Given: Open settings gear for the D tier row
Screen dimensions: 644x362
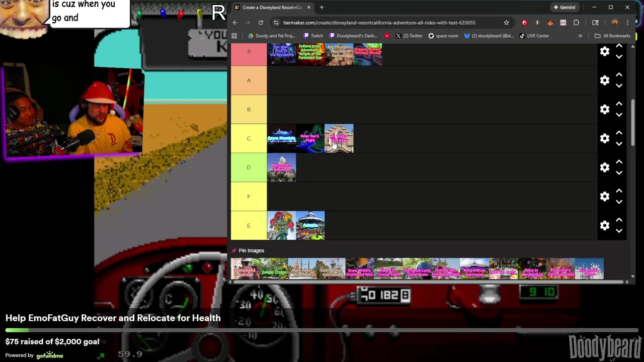Looking at the screenshot, I should click(x=604, y=167).
